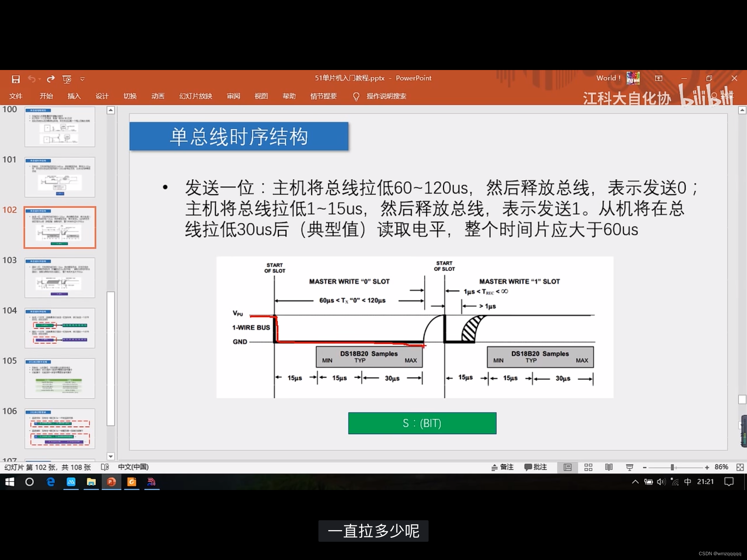Click the zoom in plus button
The height and width of the screenshot is (560, 747).
(x=707, y=467)
